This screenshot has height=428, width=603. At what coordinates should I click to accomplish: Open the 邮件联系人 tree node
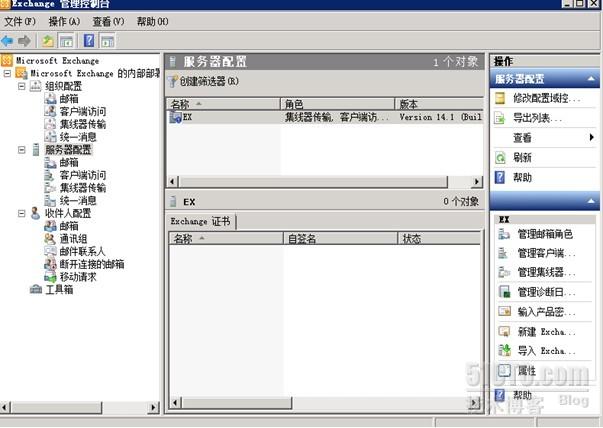[82, 251]
